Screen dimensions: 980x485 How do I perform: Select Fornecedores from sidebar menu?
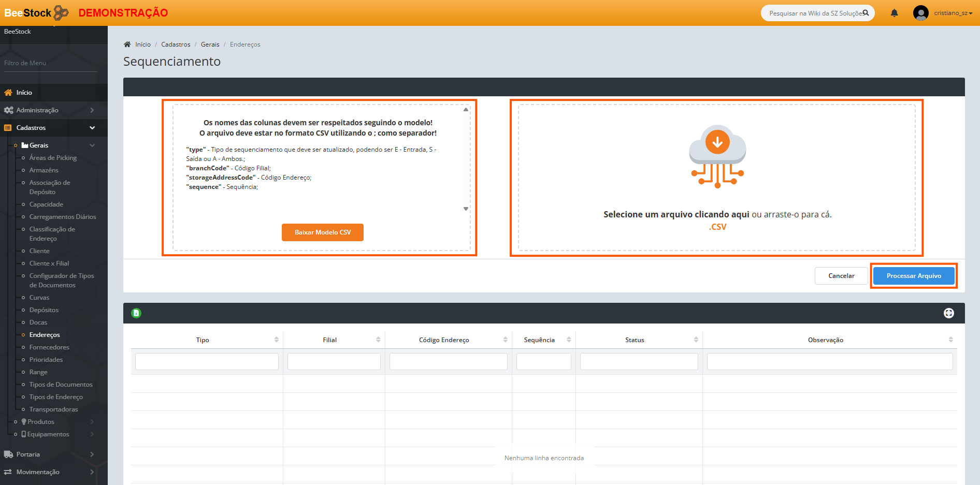pos(49,347)
